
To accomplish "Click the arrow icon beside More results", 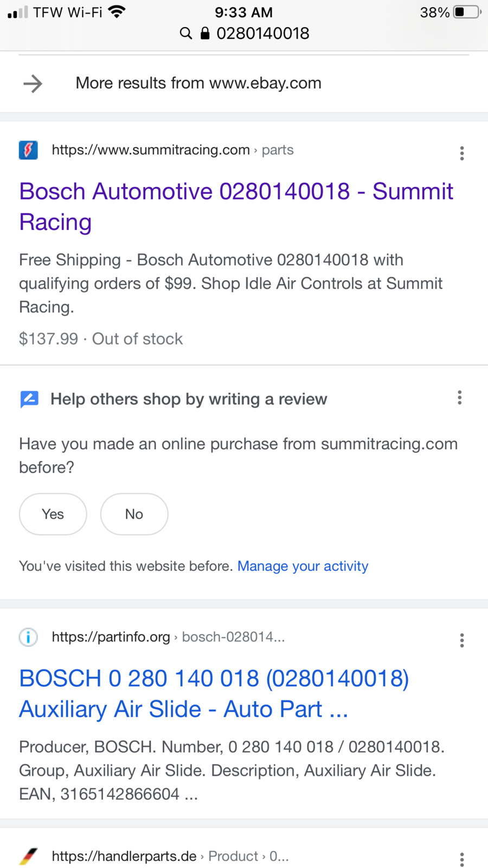I will tap(33, 84).
